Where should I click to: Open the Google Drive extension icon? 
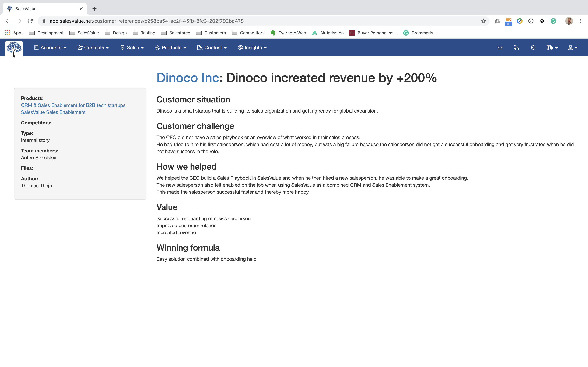[x=497, y=21]
